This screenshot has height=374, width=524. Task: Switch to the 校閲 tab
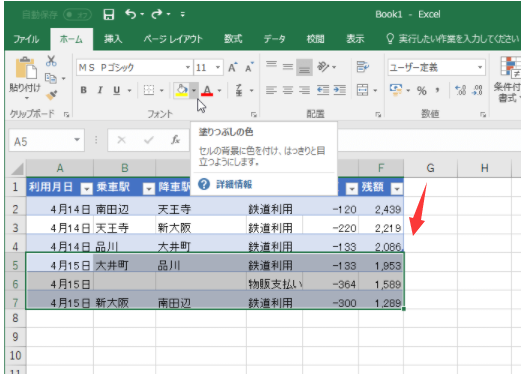(315, 39)
